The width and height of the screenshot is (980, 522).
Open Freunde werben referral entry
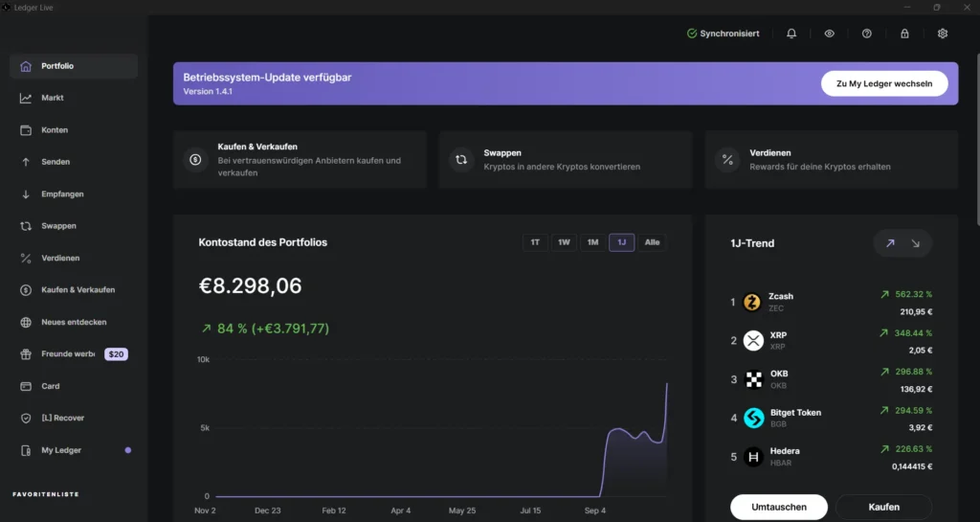coord(74,354)
